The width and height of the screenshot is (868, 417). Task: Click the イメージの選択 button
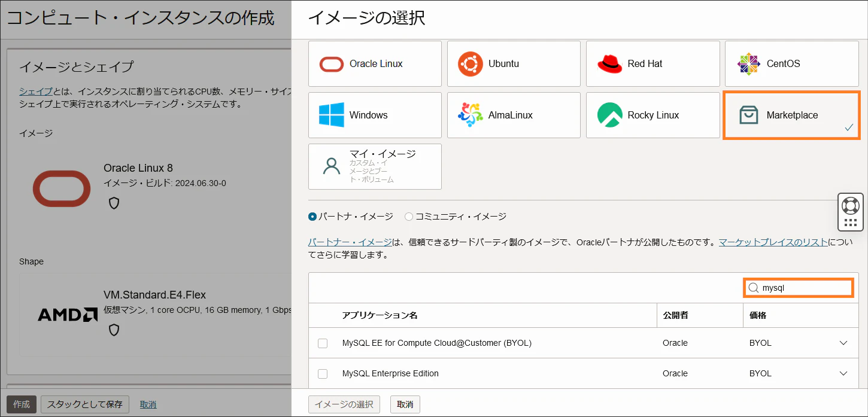[x=344, y=404]
